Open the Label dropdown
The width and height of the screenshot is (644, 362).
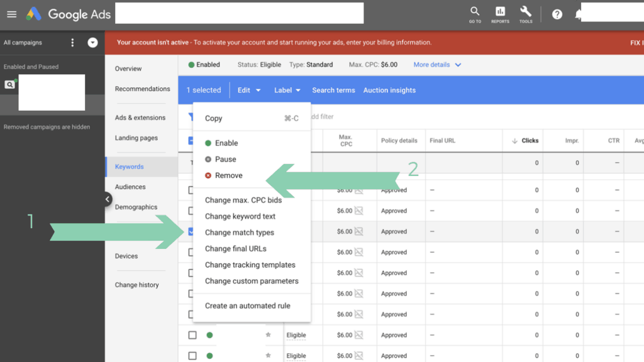pyautogui.click(x=287, y=90)
